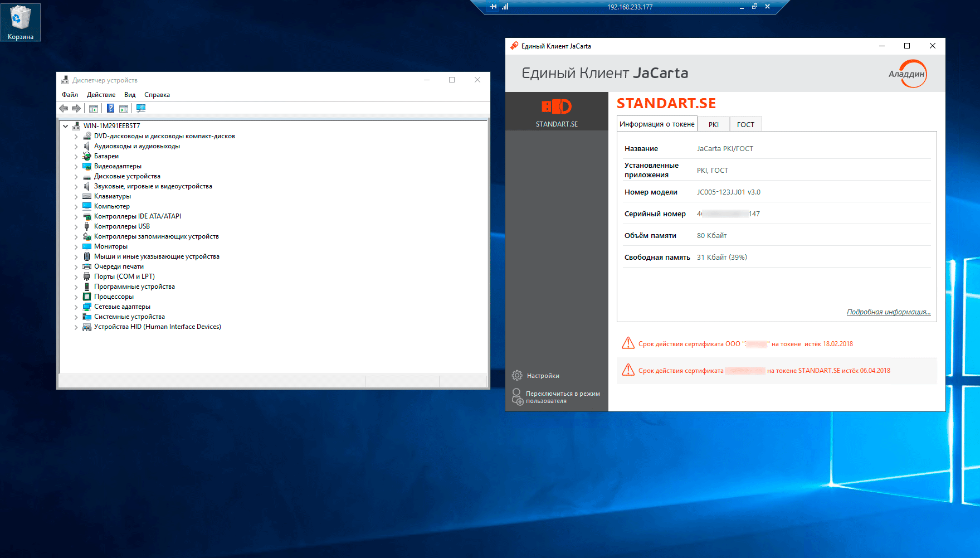Click the blue Help question mark icon
Screen dimensions: 980x558
coord(110,108)
